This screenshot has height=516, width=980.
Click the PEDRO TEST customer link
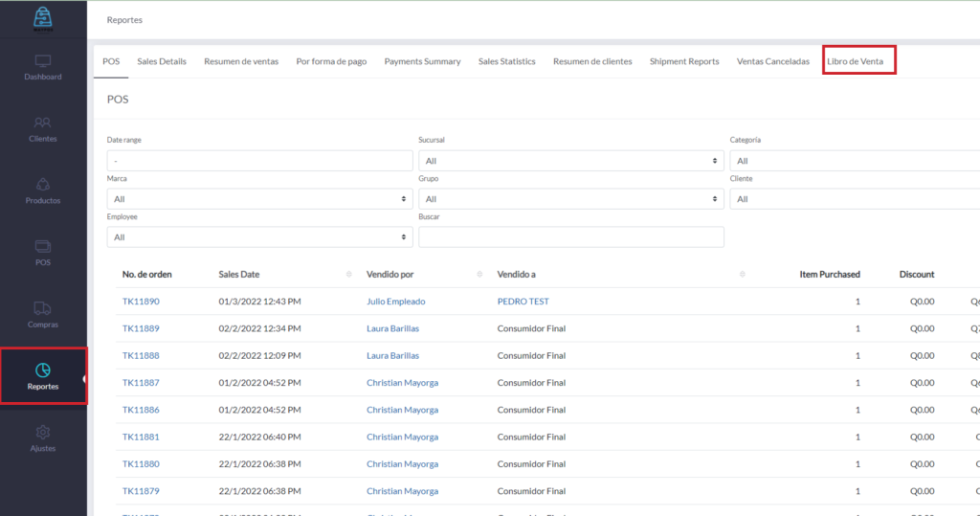[523, 302]
